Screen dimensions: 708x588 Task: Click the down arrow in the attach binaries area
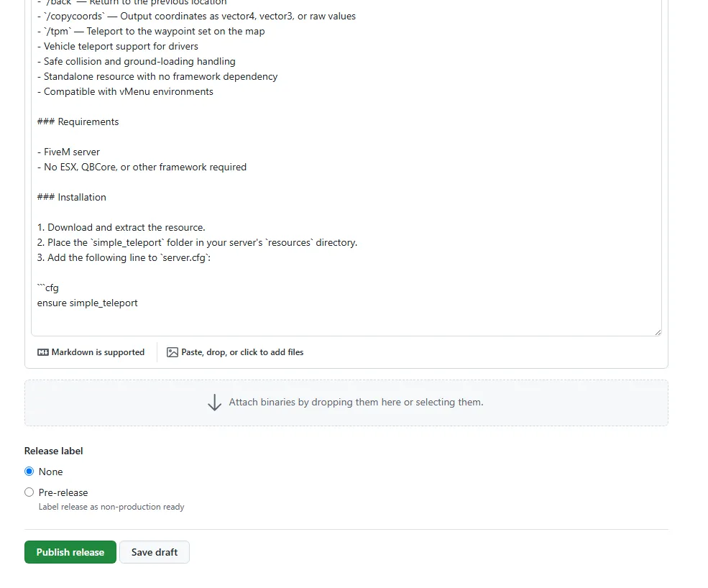pyautogui.click(x=214, y=403)
